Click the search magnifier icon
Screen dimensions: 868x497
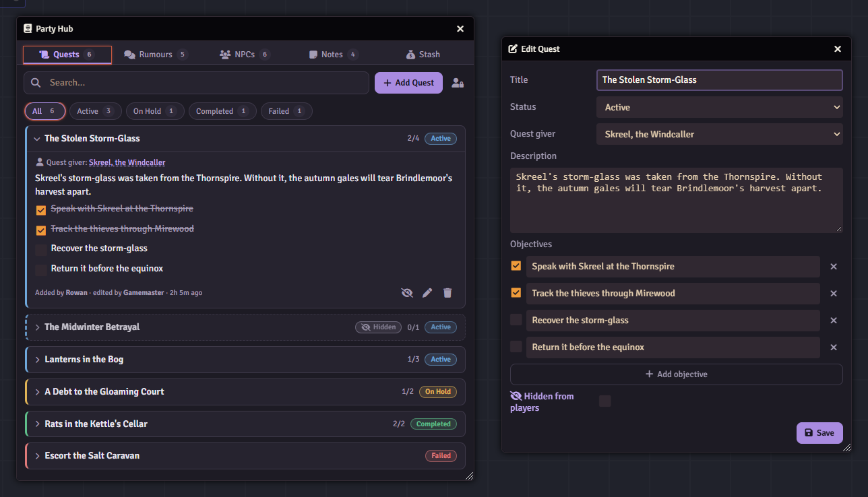tap(36, 83)
